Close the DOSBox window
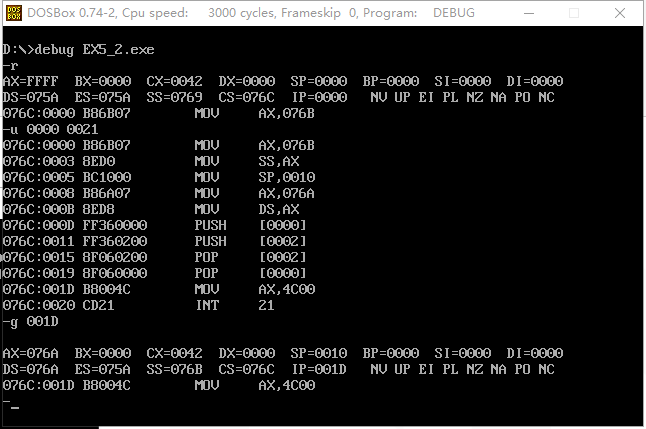646x429 pixels. coord(620,13)
